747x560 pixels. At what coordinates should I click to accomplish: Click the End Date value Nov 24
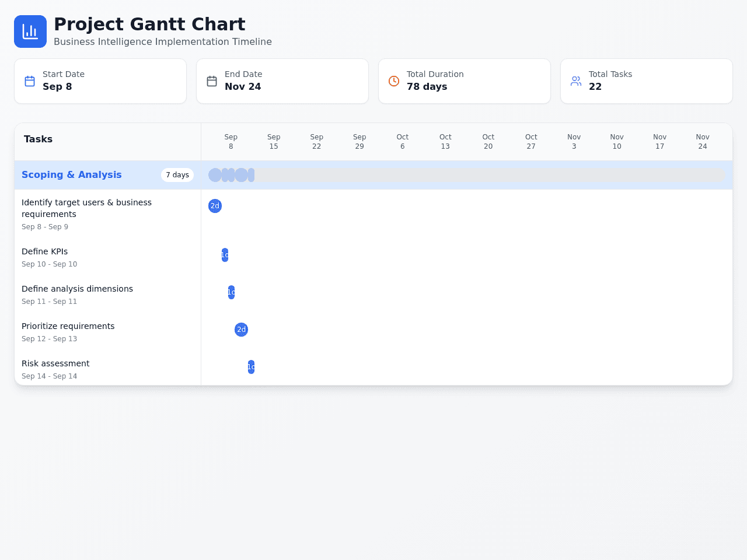tap(243, 86)
